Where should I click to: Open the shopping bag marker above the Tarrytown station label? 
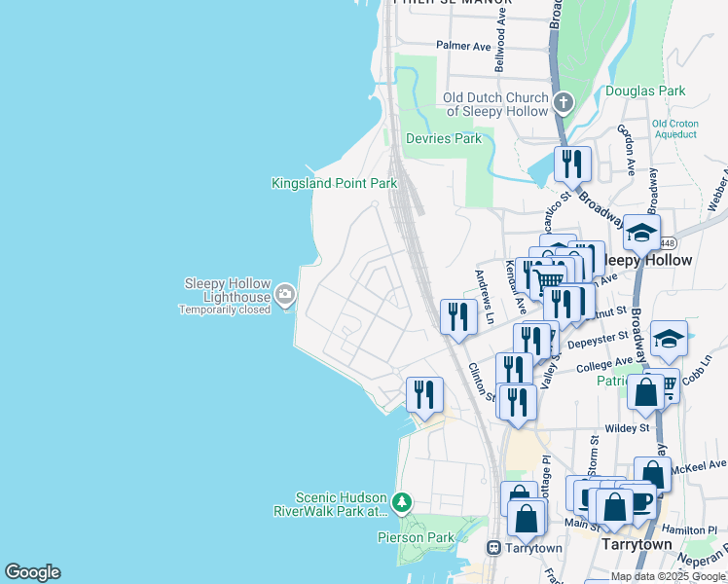(526, 518)
